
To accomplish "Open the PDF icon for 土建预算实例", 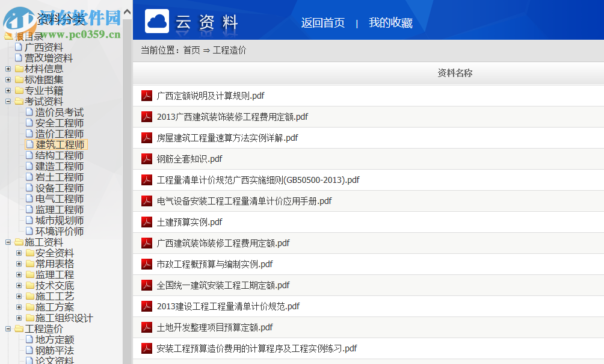I will pos(147,221).
